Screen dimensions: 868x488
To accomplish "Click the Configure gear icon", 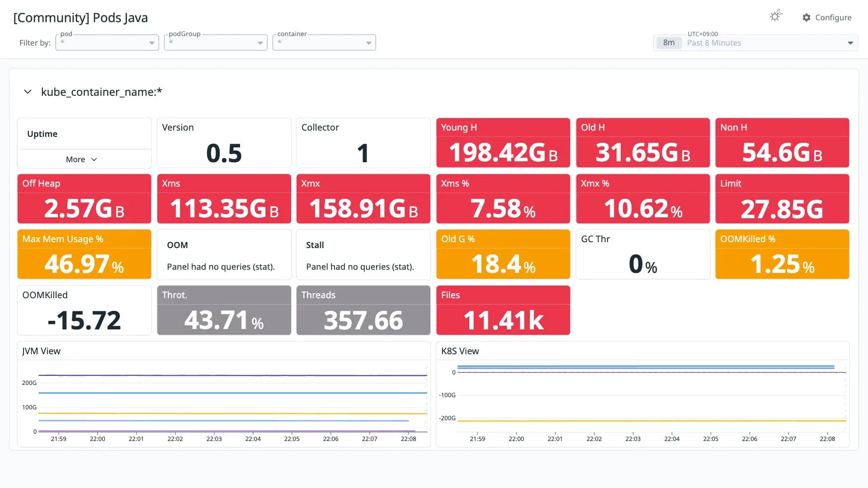I will (807, 18).
